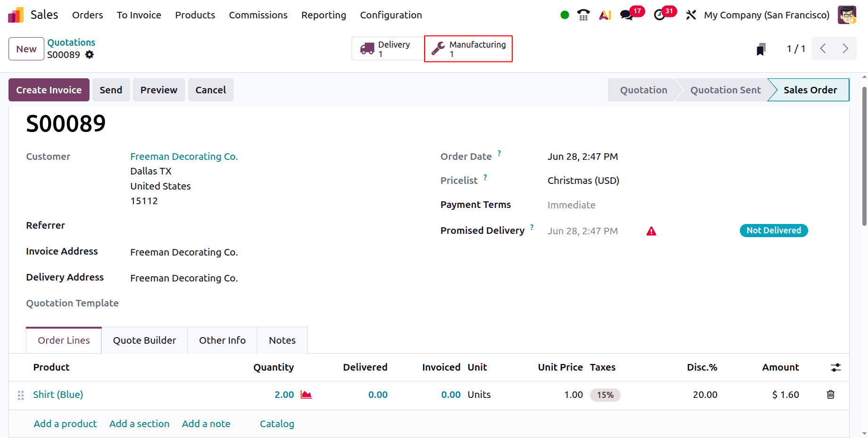Screen dimensions: 868x438
Task: Open the Reporting menu
Action: pos(324,15)
